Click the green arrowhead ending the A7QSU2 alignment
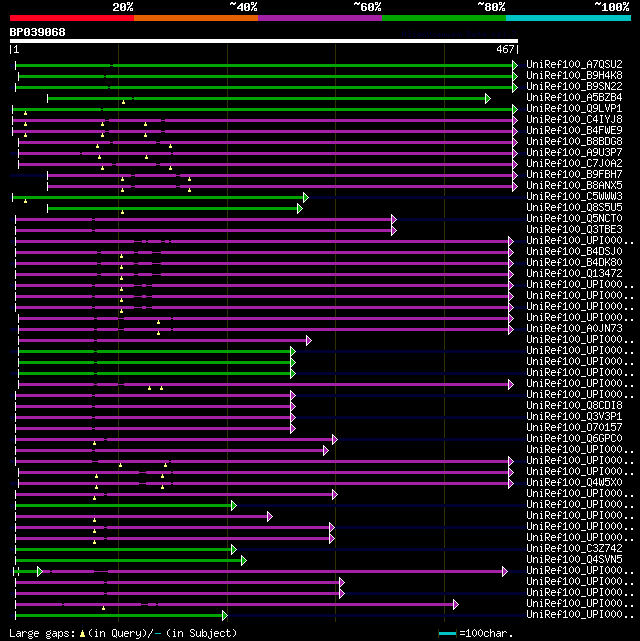This screenshot has width=640, height=641. click(x=515, y=65)
